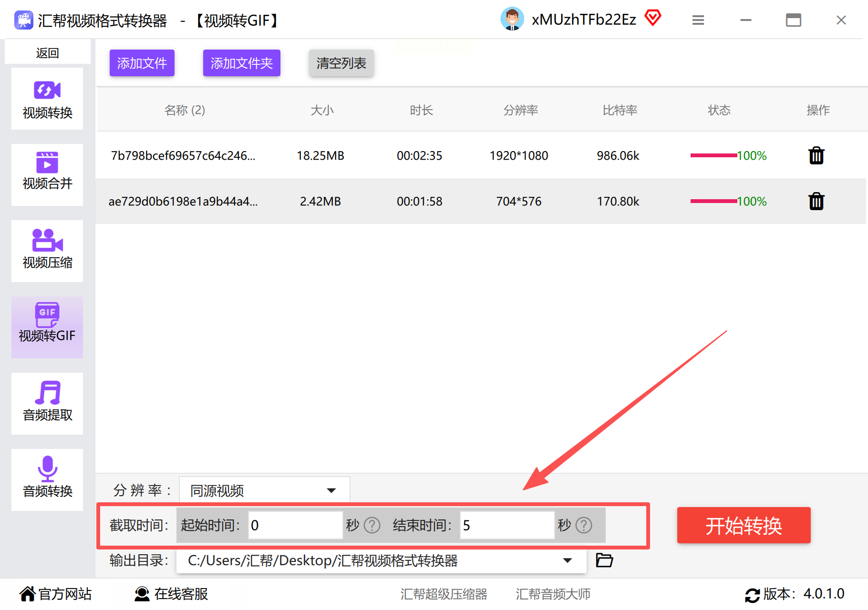Click the 在线客服 support agent icon
868x610 pixels.
point(142,594)
